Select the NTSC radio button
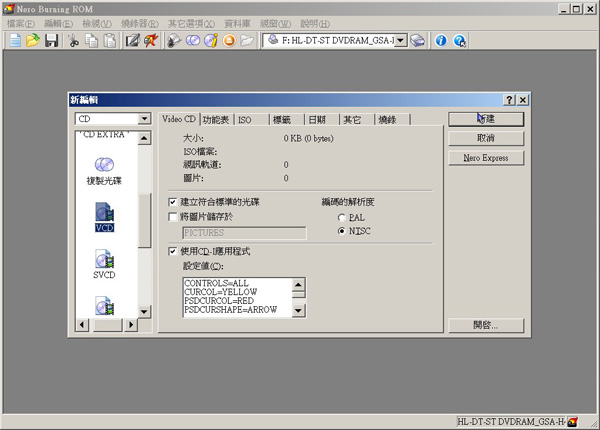 pos(341,231)
